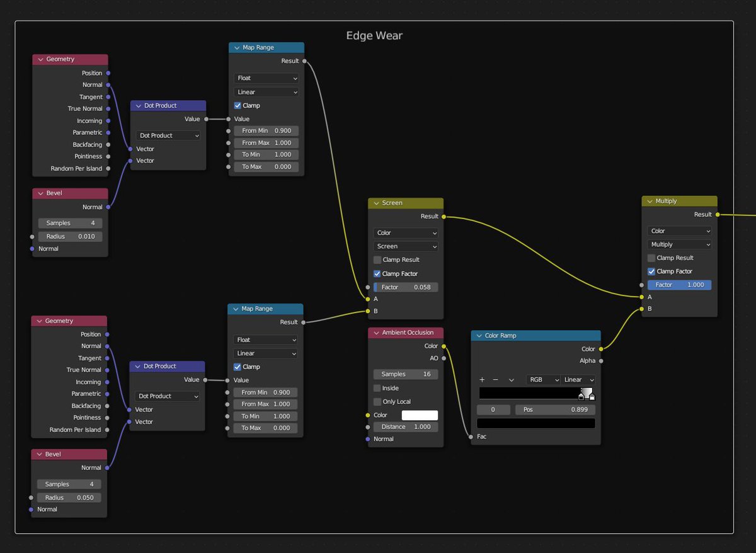The width and height of the screenshot is (756, 553).
Task: Click the Color Ramp Alpha output socket
Action: tap(601, 361)
